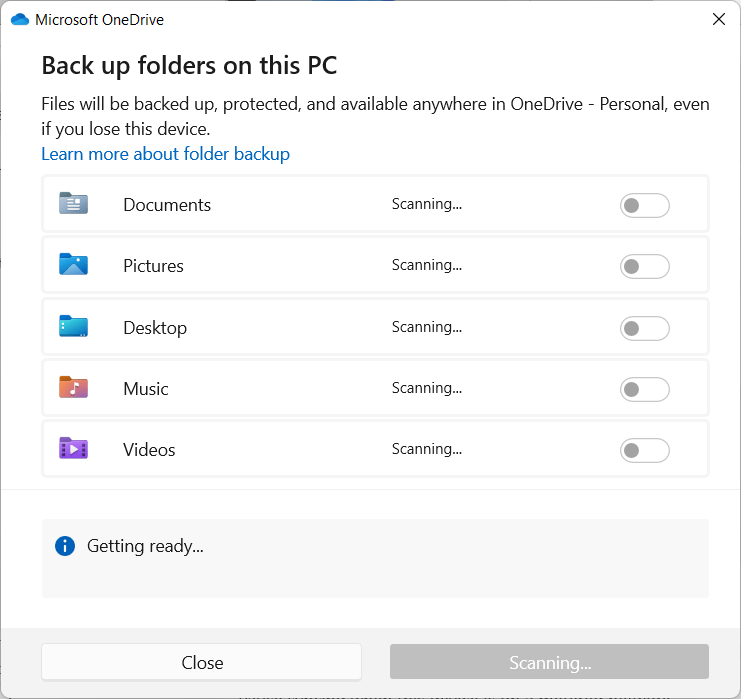Click the OneDrive cloud icon in title bar
Viewport: 741px width, 699px height.
click(20, 19)
